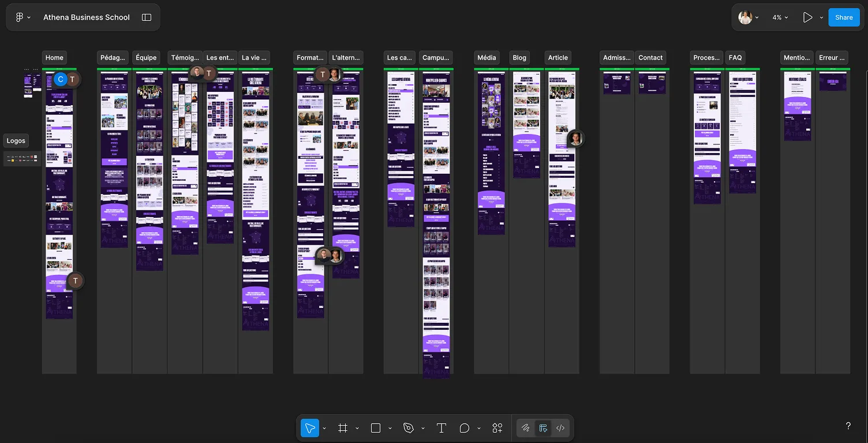This screenshot has width=868, height=443.
Task: Open the 4% zoom dropdown
Action: coord(780,17)
